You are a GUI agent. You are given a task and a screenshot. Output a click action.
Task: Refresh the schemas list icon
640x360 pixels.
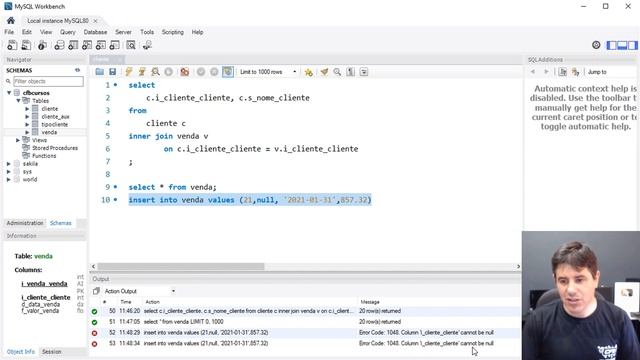coord(77,70)
